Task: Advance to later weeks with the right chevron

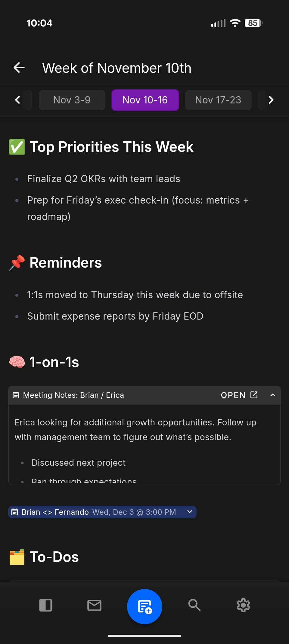Action: (271, 100)
